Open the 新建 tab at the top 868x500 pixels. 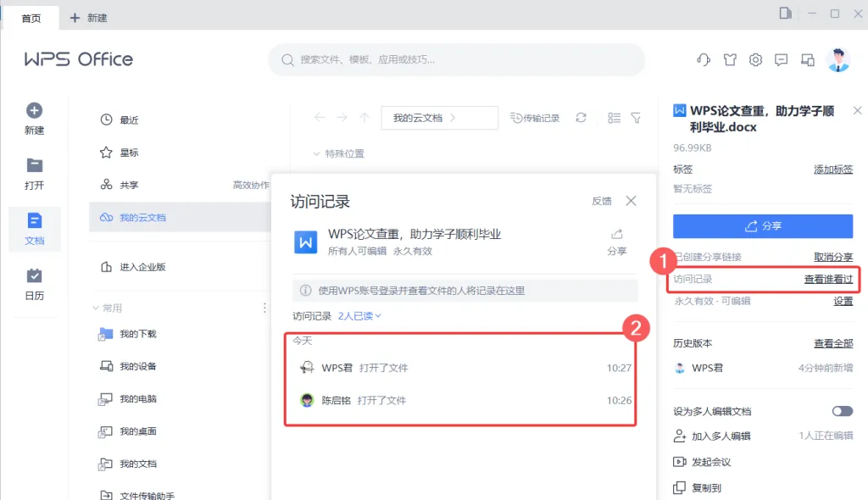click(91, 16)
